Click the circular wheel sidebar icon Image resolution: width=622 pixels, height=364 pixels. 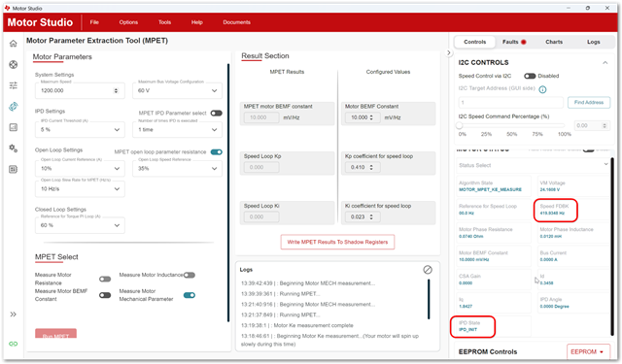click(13, 64)
